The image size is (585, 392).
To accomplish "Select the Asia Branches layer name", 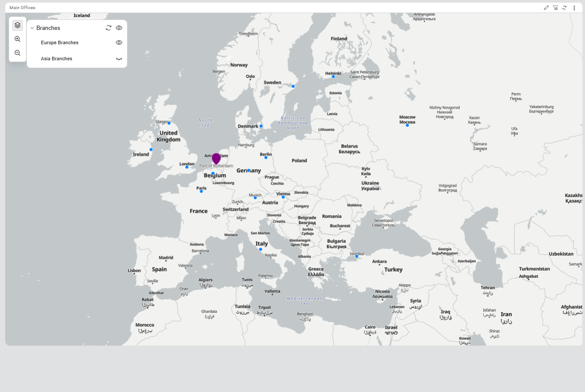I will (x=56, y=59).
